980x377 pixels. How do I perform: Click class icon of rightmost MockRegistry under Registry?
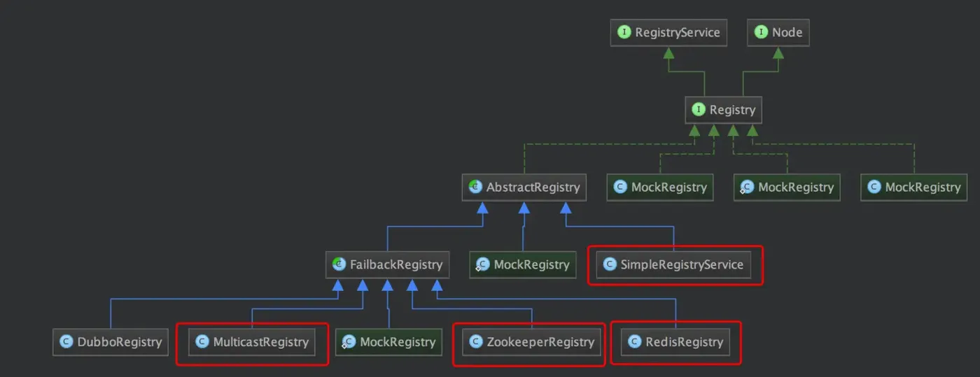[874, 187]
